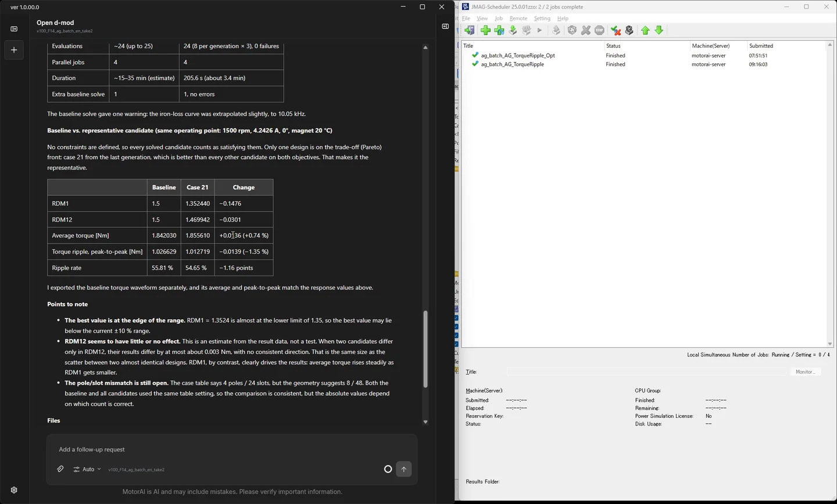Click the STOP sign icon in the scheduler

click(599, 30)
